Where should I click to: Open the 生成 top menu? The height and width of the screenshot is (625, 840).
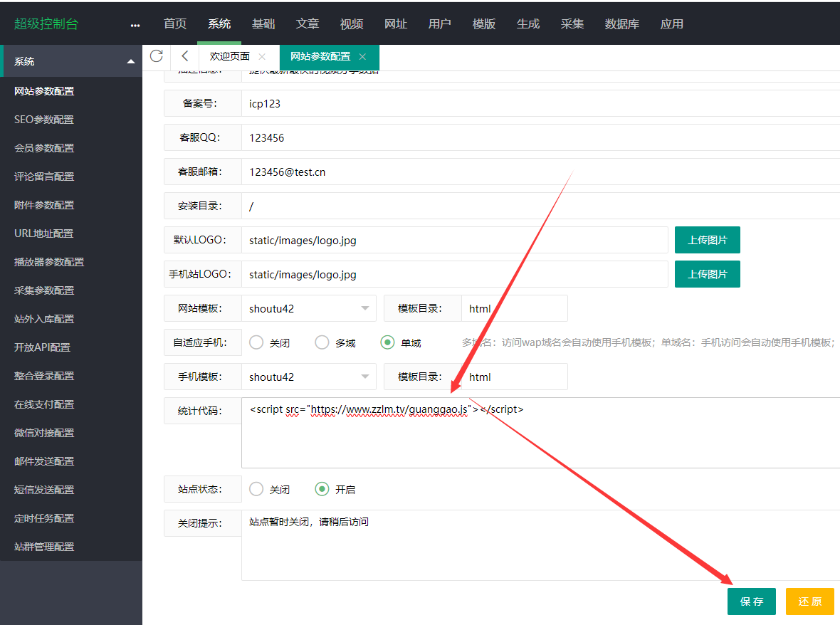click(x=528, y=24)
